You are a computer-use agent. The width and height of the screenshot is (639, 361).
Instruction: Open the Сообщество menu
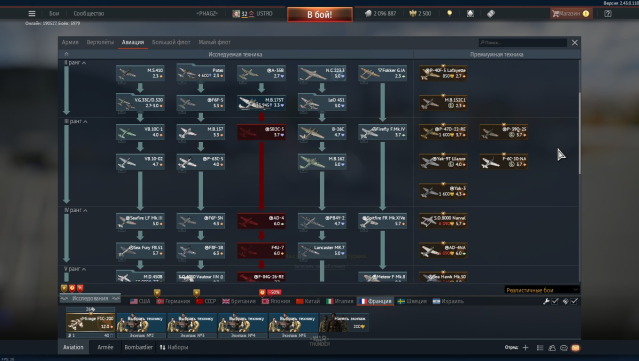[89, 13]
